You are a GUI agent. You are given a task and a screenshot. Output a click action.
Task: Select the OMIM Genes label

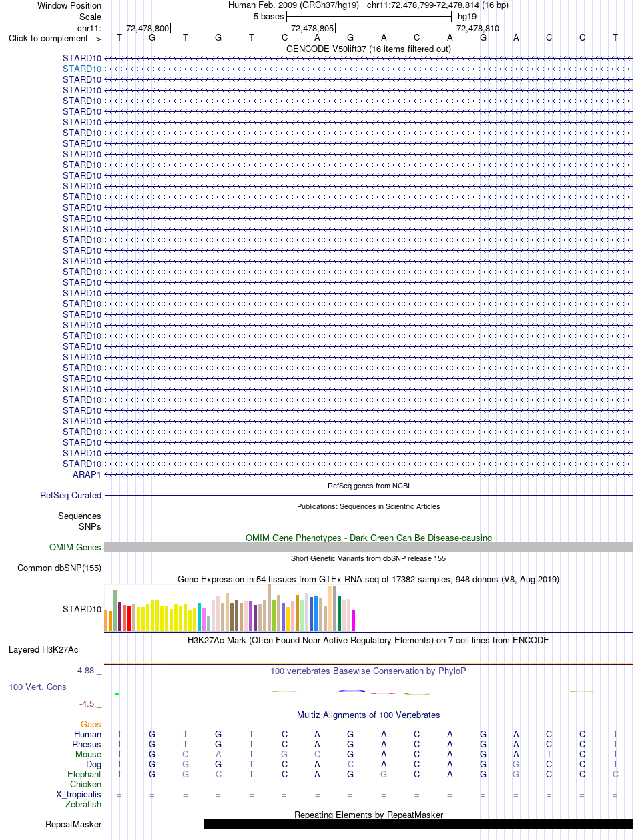(75, 547)
